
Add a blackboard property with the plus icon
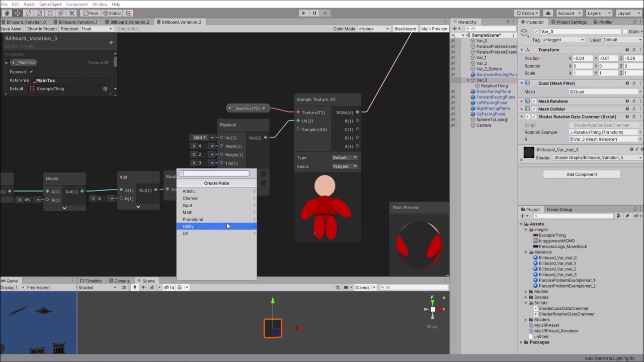pos(111,43)
